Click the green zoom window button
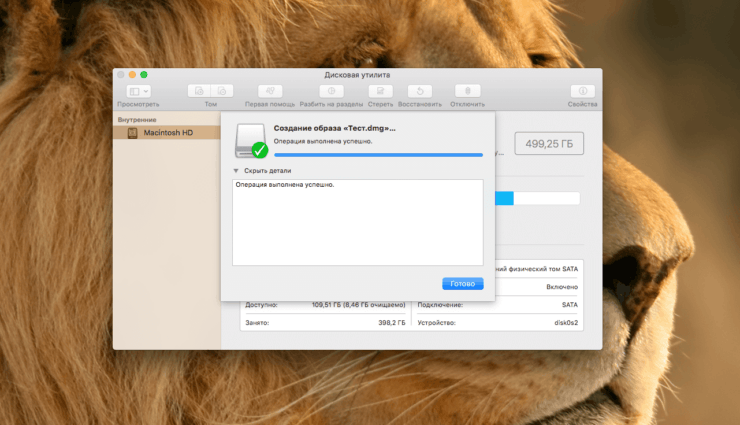 click(x=144, y=74)
